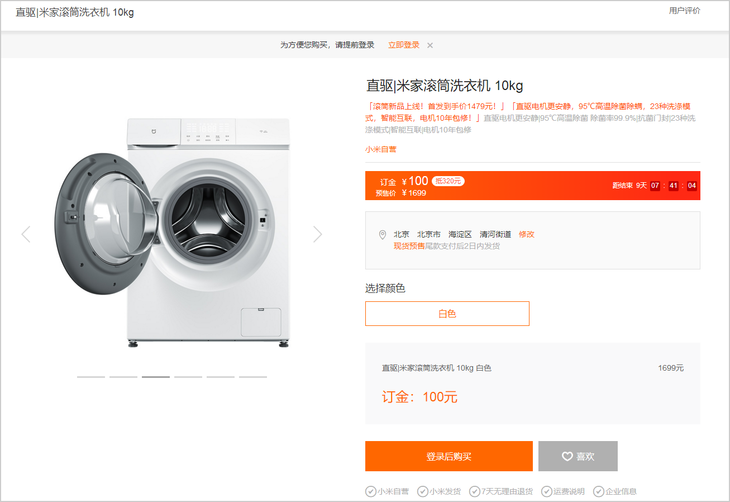Show the previous product image
Screen dimensions: 730x502
26,234
